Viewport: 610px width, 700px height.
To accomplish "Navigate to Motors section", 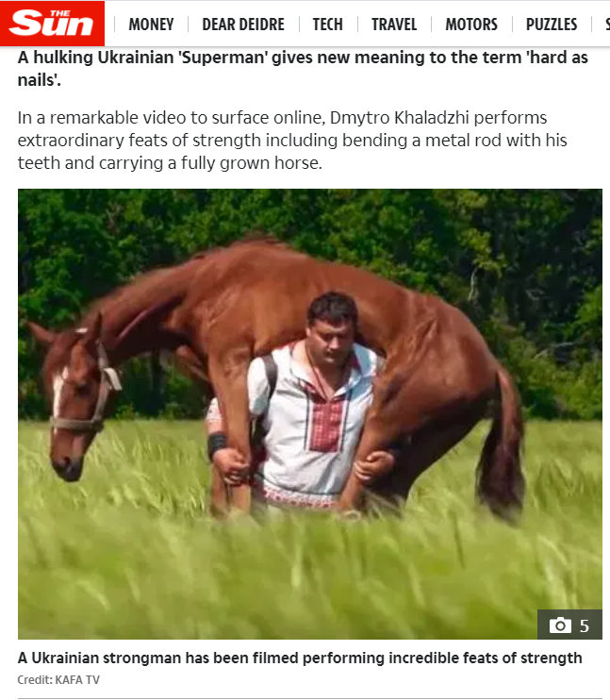I will pos(471,25).
